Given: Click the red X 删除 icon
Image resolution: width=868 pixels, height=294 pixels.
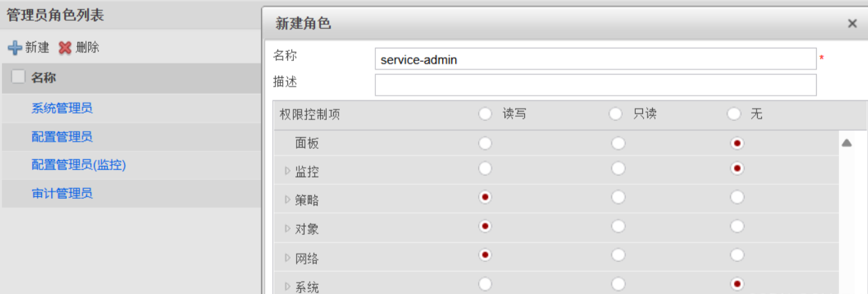Looking at the screenshot, I should [x=65, y=47].
